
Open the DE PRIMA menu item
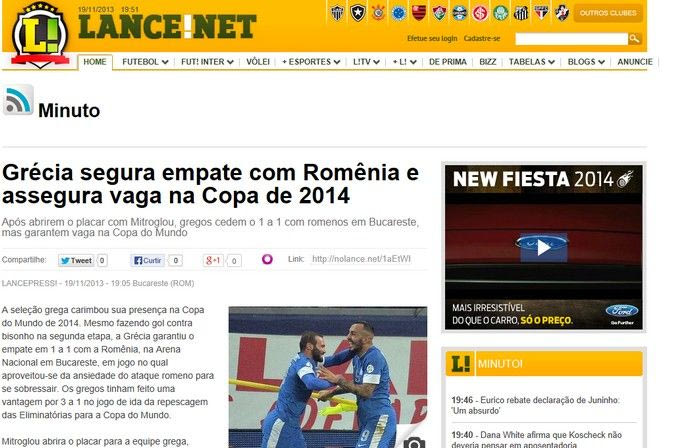pyautogui.click(x=448, y=62)
